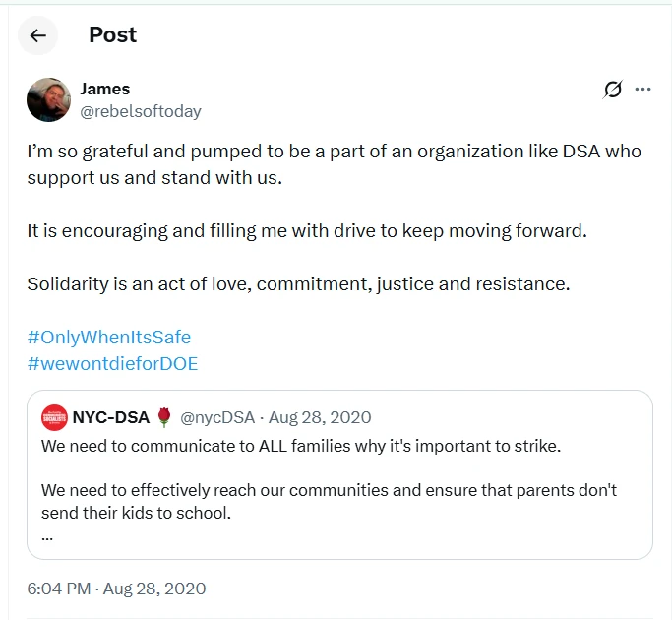The width and height of the screenshot is (672, 620).
Task: Click the post's first paragraph mentioning DSA
Action: [x=334, y=164]
